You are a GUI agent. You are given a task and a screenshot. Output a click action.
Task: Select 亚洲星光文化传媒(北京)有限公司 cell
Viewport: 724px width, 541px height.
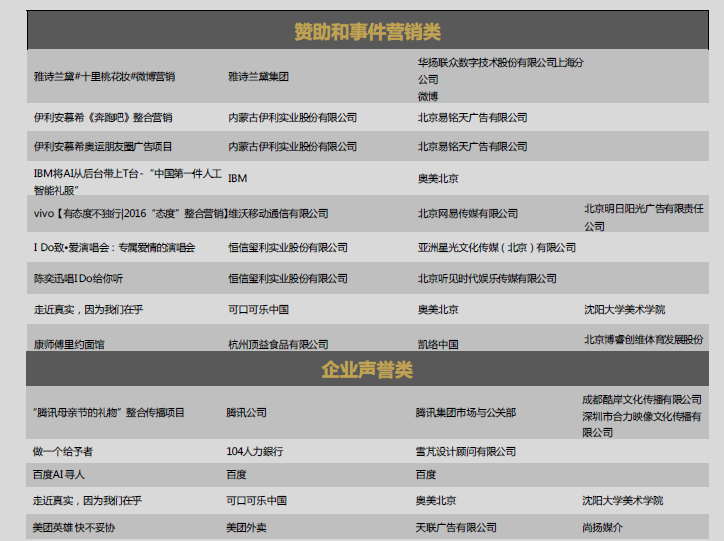click(496, 248)
